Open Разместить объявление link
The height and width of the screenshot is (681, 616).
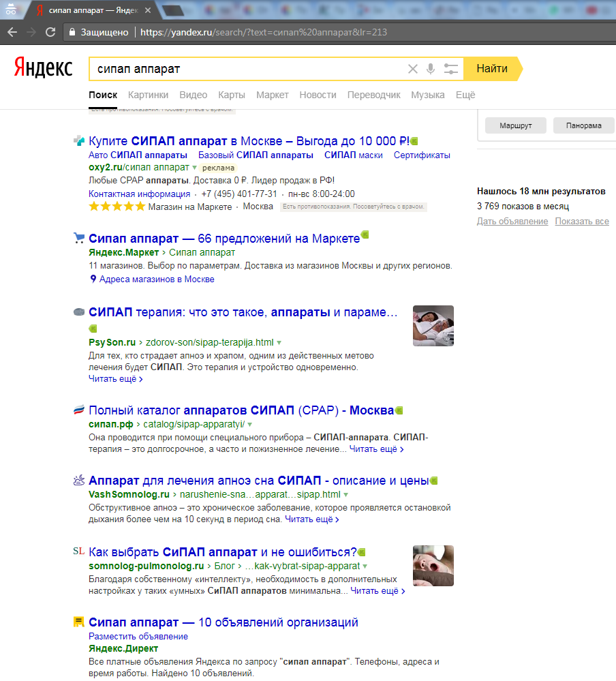point(138,636)
